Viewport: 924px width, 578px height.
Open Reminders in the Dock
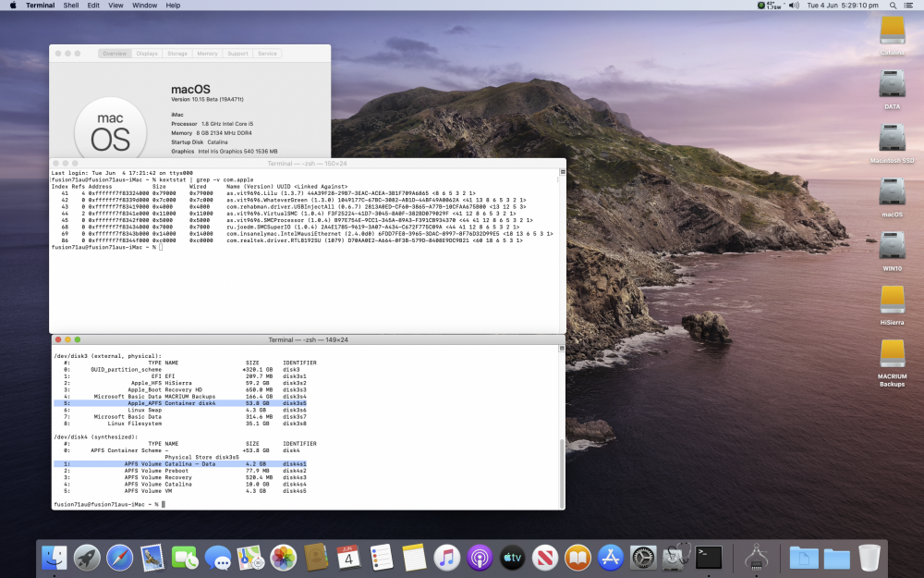382,558
